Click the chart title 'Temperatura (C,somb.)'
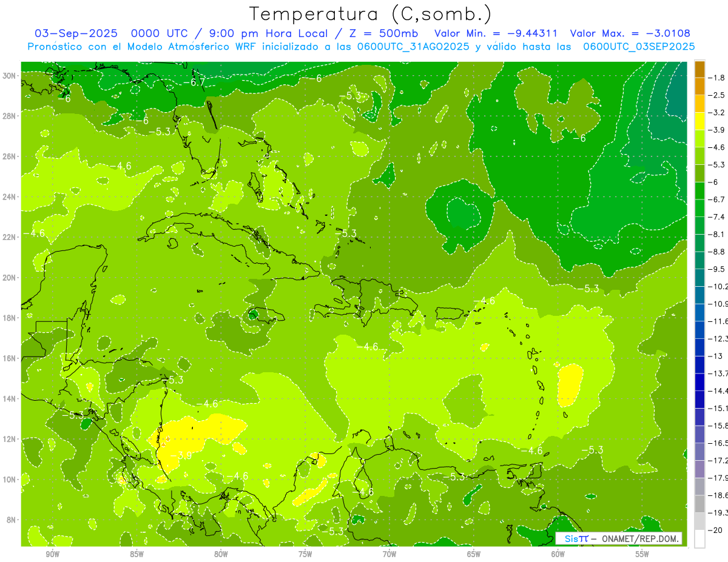The width and height of the screenshot is (728, 562). coord(371,14)
